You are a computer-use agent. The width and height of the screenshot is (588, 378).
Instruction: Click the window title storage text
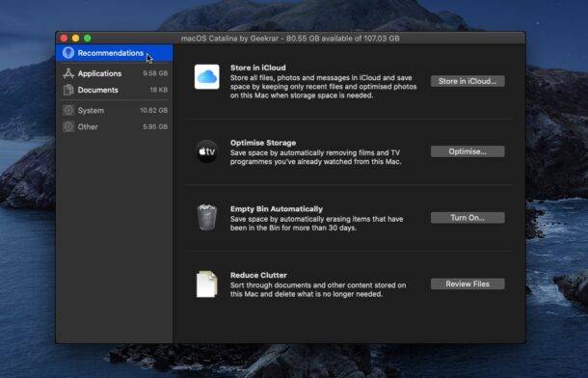pyautogui.click(x=290, y=39)
